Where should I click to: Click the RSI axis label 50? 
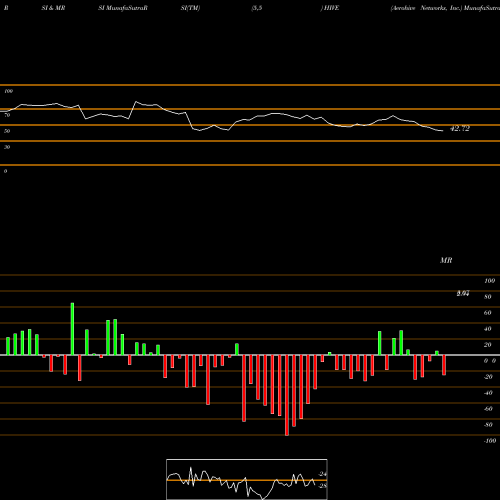coord(7,131)
